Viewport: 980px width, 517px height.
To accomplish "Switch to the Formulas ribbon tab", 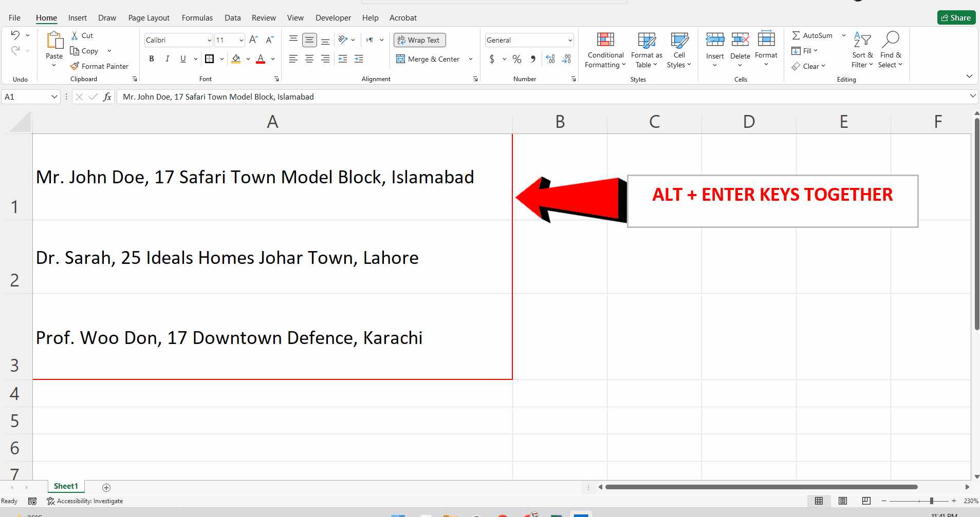I will (197, 17).
